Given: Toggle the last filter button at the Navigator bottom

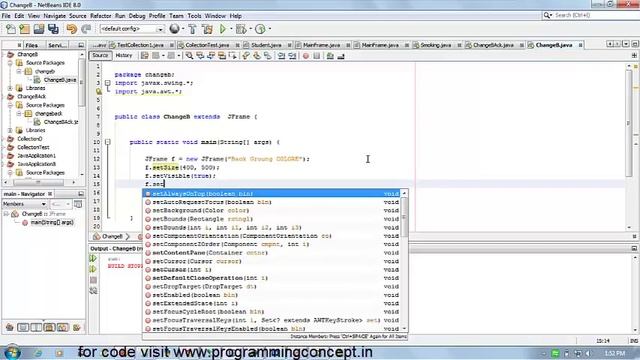Looking at the screenshot, I should [x=76, y=327].
